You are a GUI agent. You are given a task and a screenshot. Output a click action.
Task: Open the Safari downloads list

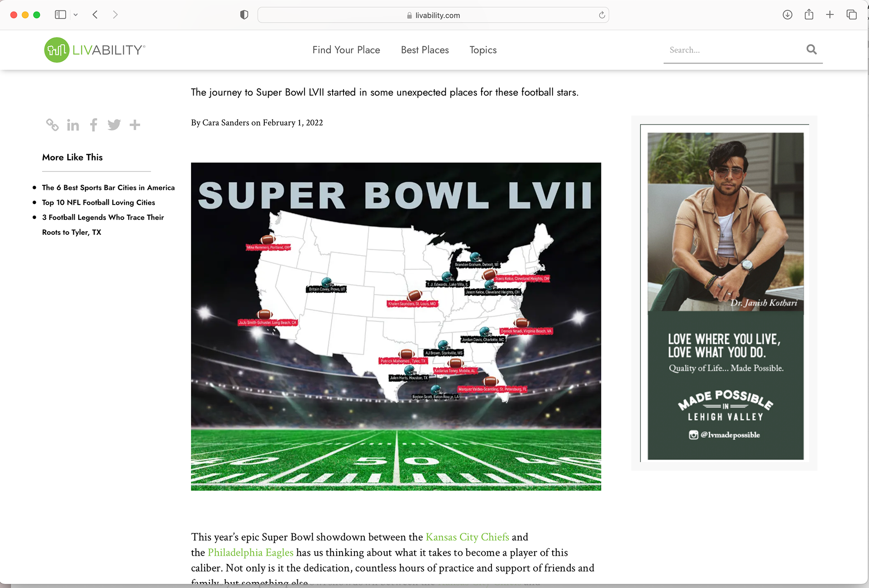(x=788, y=15)
